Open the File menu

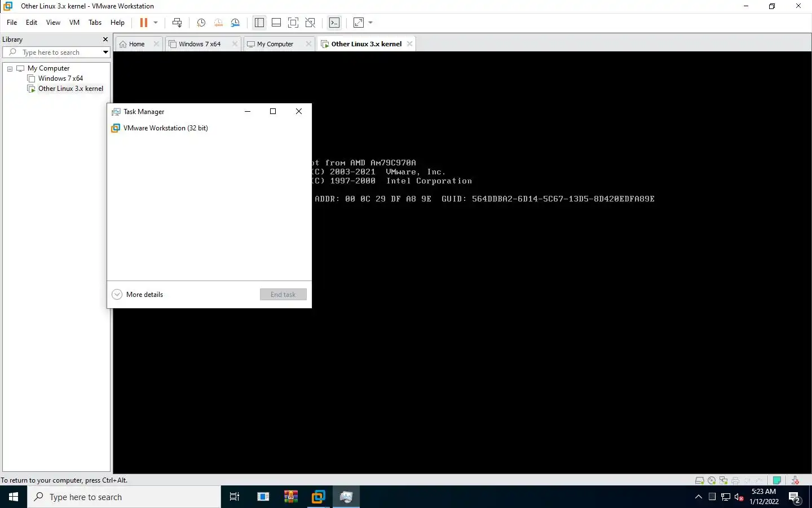(12, 23)
